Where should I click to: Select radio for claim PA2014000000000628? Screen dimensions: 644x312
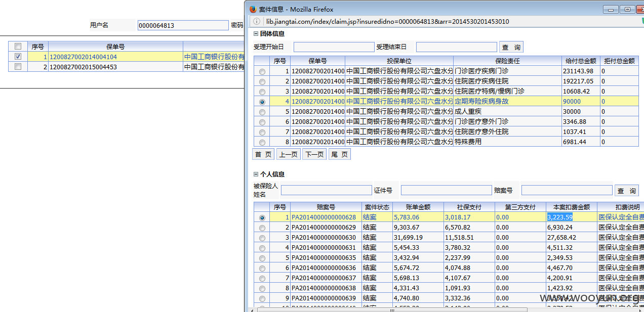click(262, 218)
